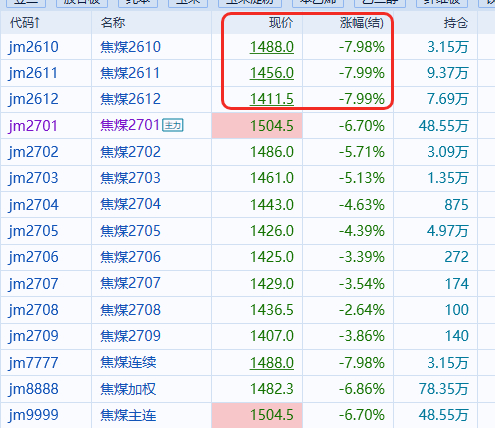
Task: Click change -2.64% in the jm2708 row
Action: click(362, 310)
